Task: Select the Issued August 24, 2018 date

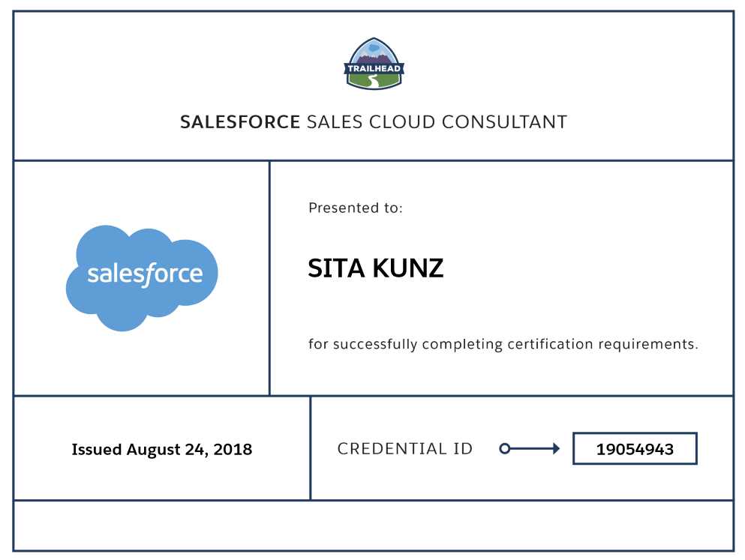Action: [161, 449]
